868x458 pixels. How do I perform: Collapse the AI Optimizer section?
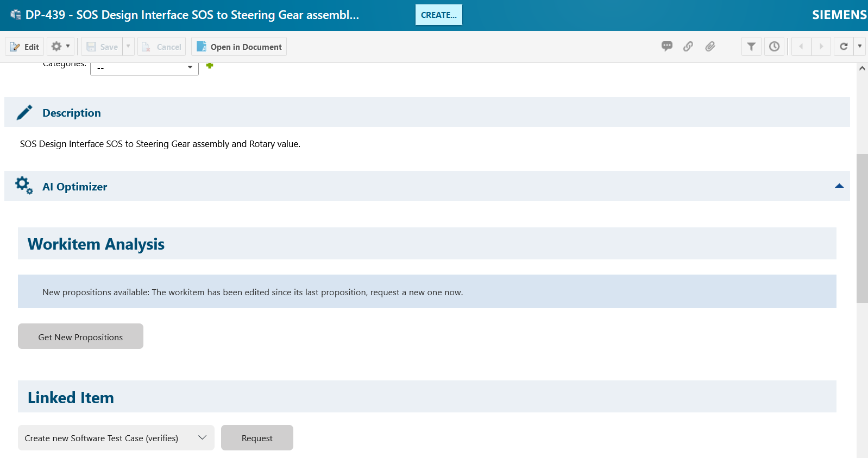point(839,186)
